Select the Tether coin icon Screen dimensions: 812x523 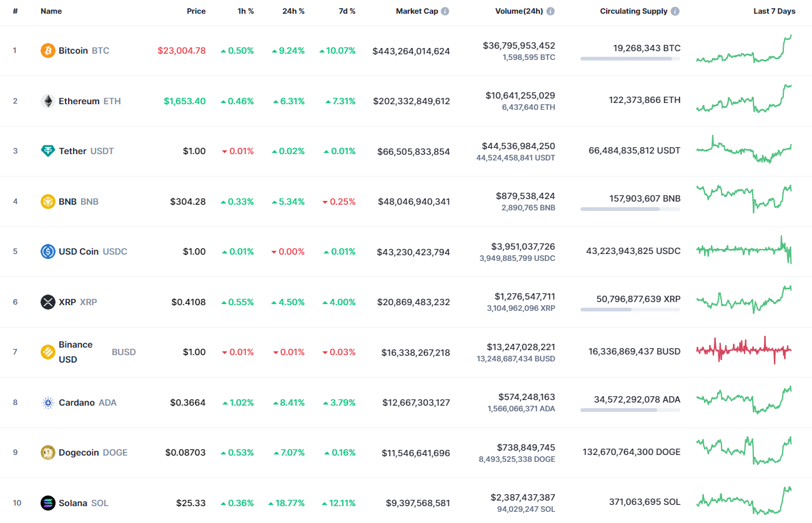(x=47, y=151)
